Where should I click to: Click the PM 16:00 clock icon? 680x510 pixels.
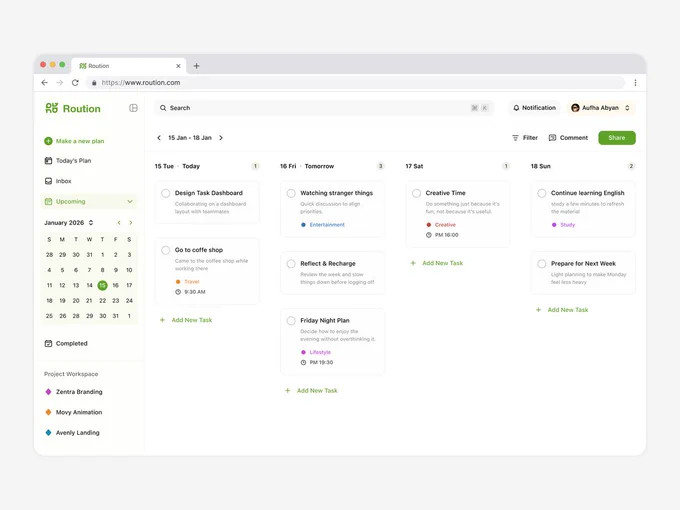click(428, 235)
